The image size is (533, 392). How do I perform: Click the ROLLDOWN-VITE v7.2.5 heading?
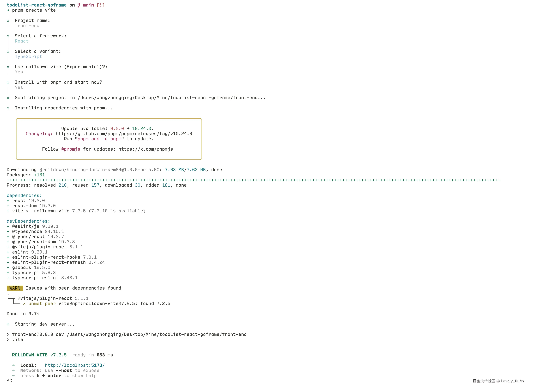coord(39,355)
